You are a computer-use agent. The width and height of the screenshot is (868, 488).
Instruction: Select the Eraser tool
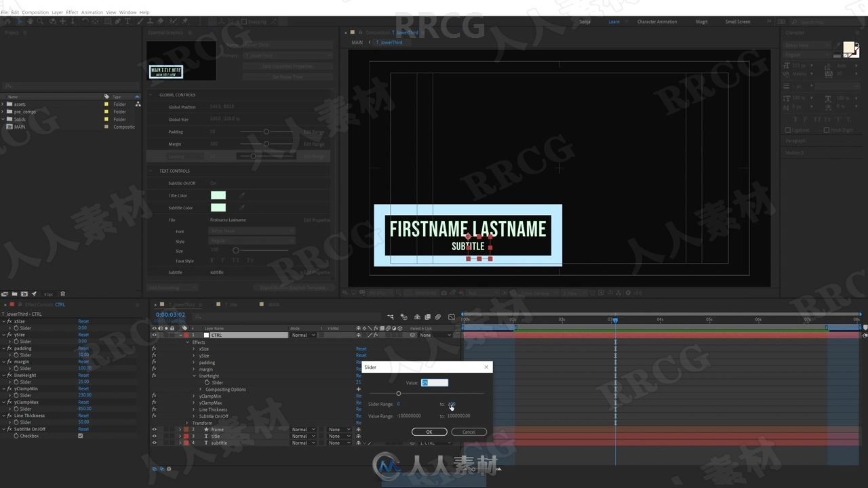[161, 22]
